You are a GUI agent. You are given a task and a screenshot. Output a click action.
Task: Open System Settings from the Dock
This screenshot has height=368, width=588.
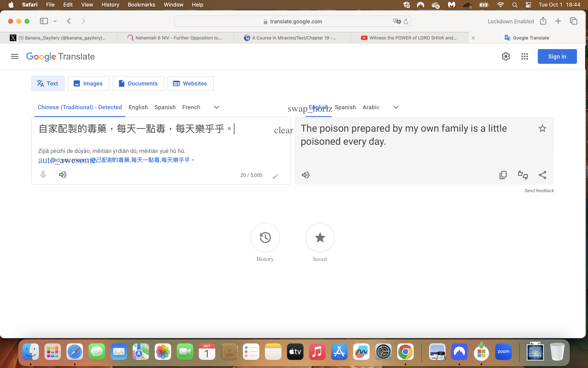[x=383, y=352]
